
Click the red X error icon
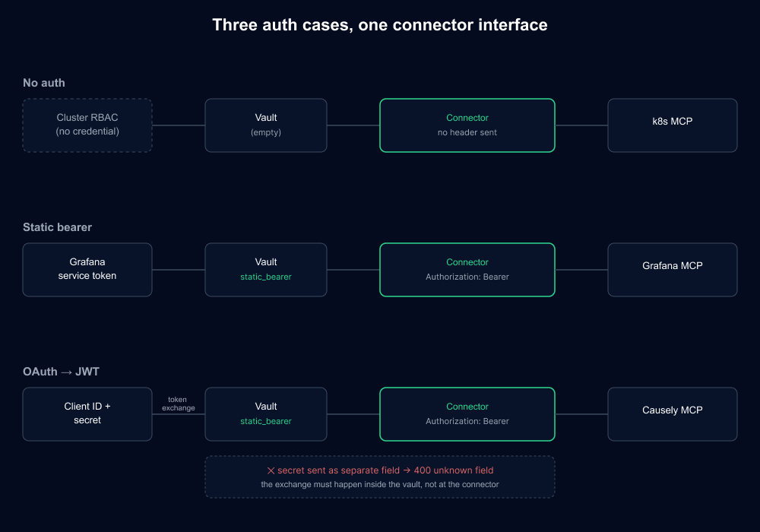[271, 470]
